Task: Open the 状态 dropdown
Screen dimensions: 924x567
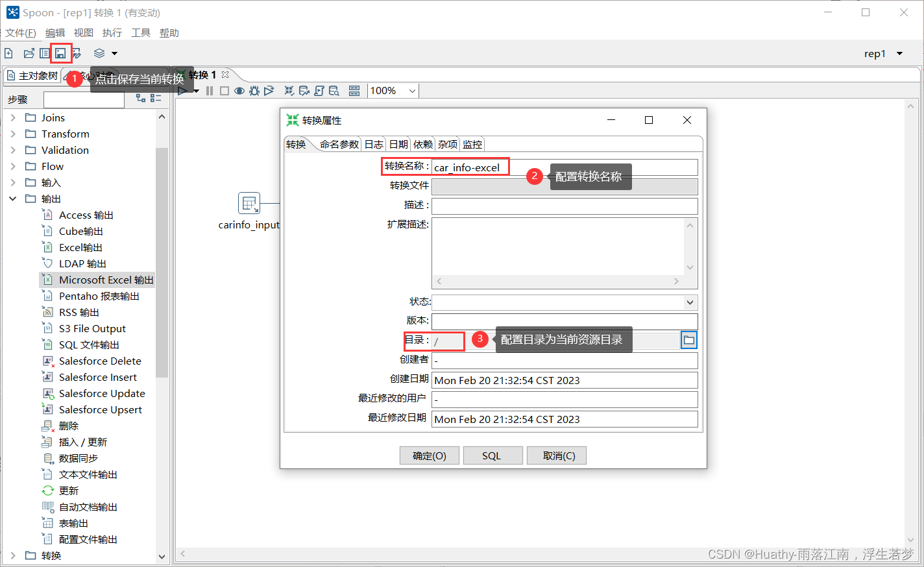Action: pyautogui.click(x=690, y=302)
